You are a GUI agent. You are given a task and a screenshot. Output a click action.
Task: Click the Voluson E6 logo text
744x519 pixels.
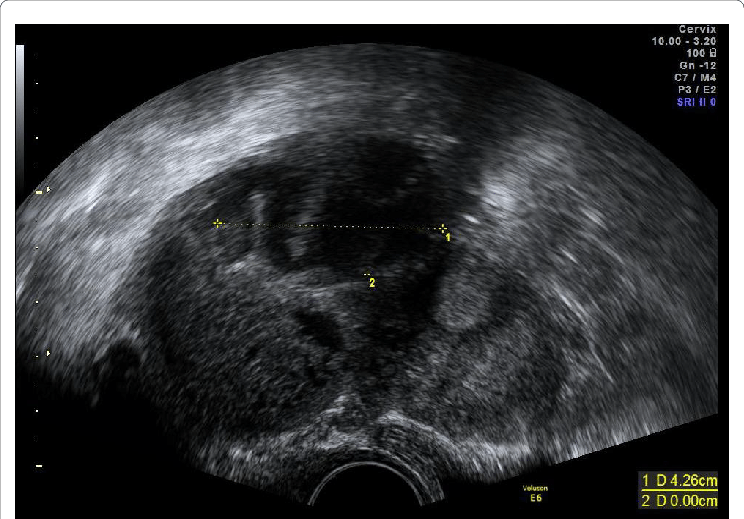coord(535,491)
